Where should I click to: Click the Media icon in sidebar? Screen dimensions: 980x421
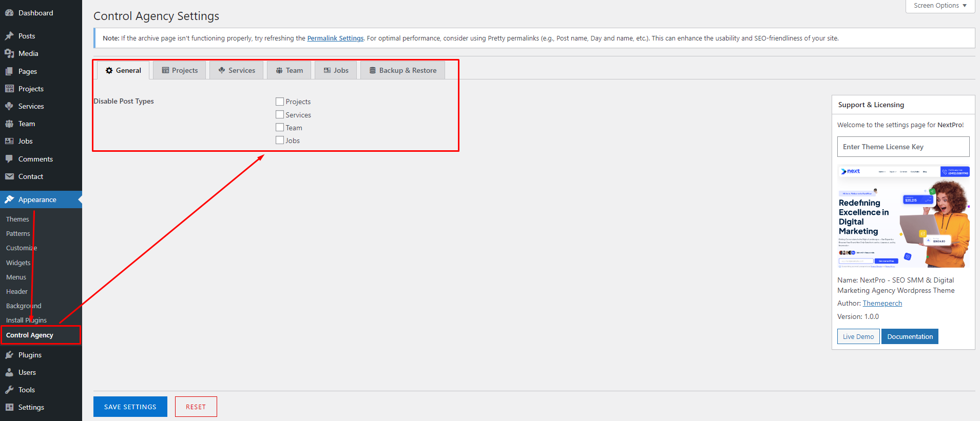(9, 53)
